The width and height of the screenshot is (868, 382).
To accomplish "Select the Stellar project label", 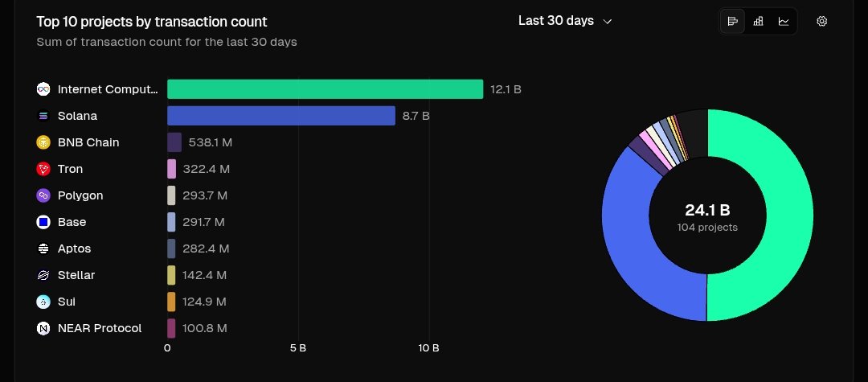I will click(76, 275).
